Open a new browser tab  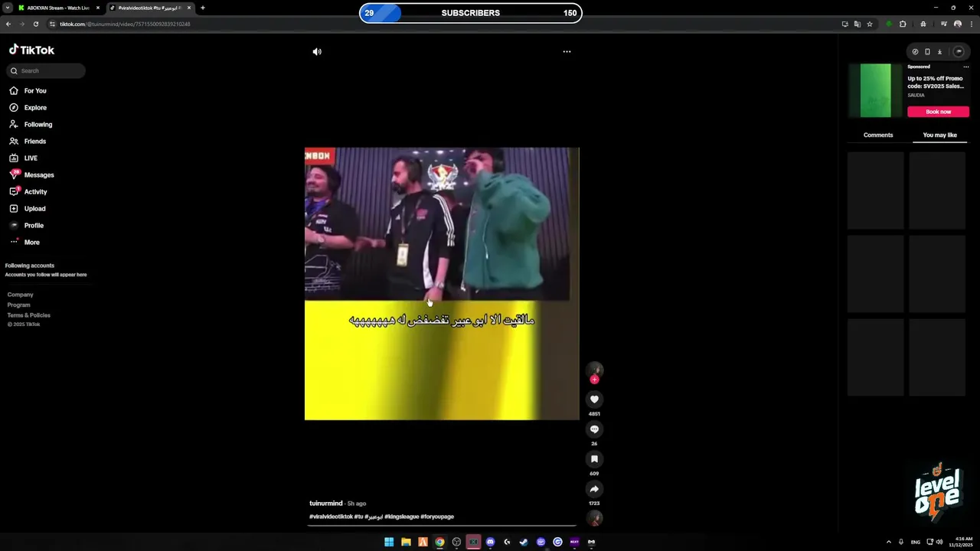203,8
